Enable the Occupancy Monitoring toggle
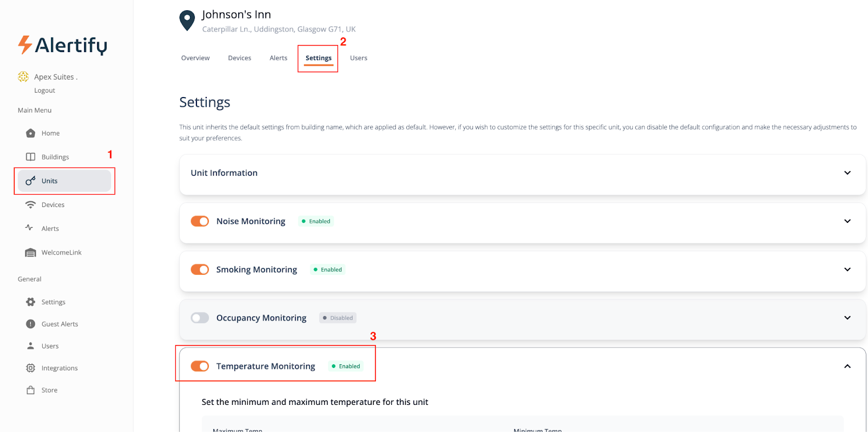Screen dimensions: 868x432 tap(200, 318)
